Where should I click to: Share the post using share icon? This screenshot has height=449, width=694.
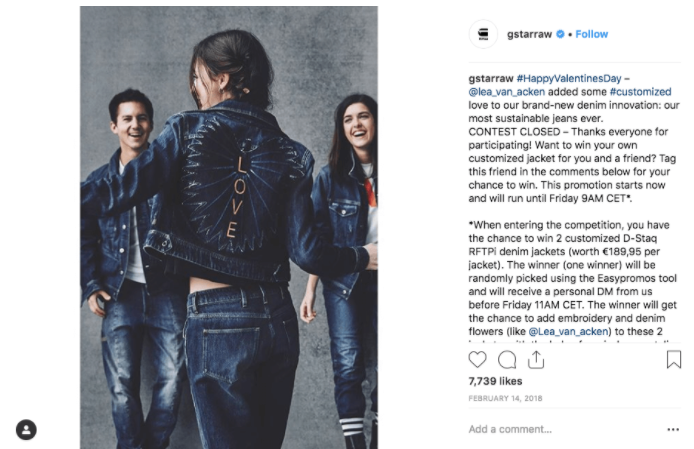click(x=536, y=359)
